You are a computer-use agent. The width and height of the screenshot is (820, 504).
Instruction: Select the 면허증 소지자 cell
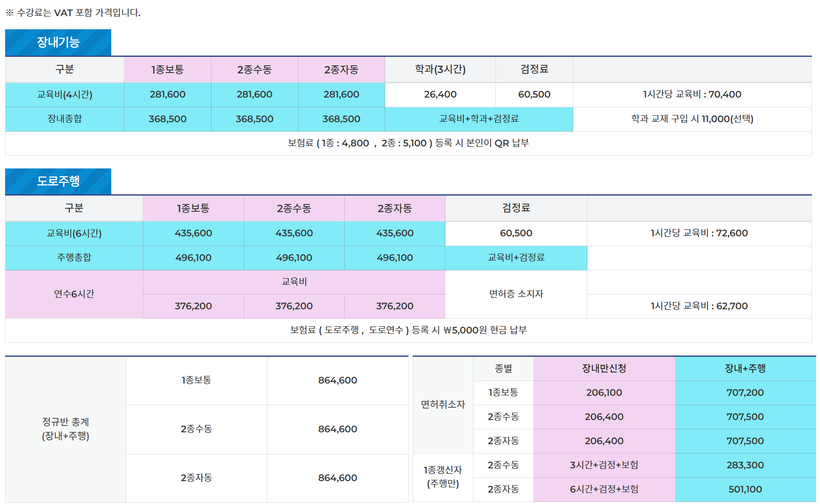pyautogui.click(x=515, y=294)
